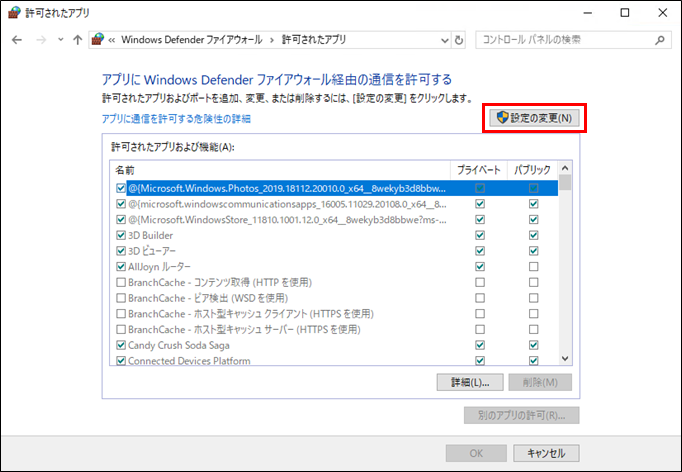Screen dimensions: 682x472
Task: Go up one level with the up arrow
Action: [77, 40]
